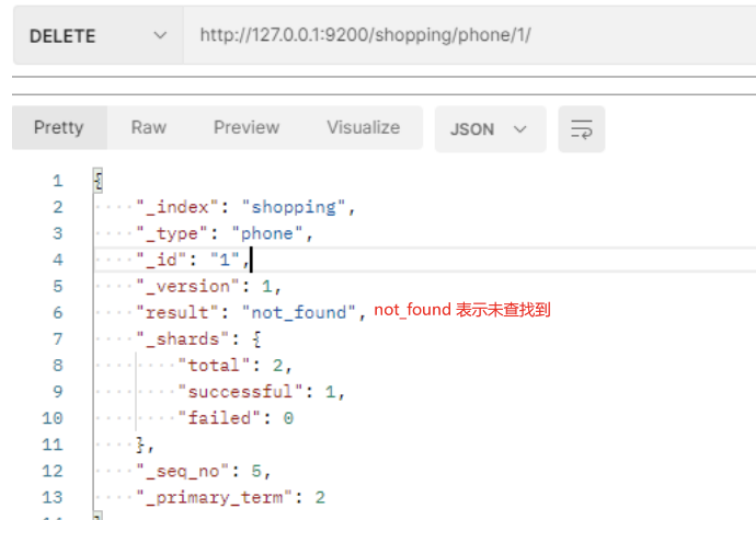Switch to the Pretty response tab

(58, 128)
